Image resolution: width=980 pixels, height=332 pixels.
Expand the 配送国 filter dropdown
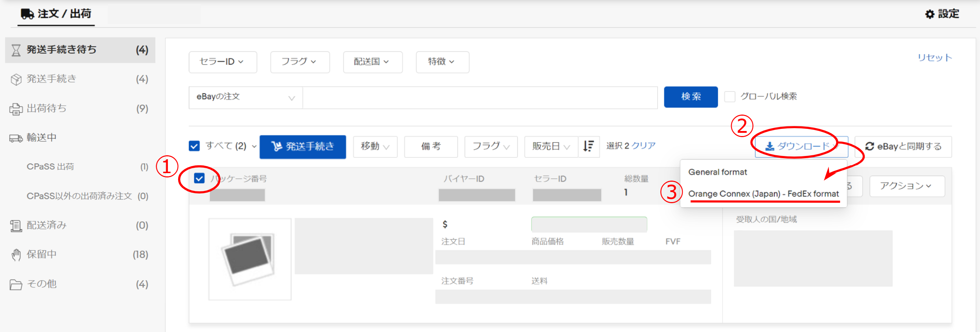pyautogui.click(x=372, y=62)
